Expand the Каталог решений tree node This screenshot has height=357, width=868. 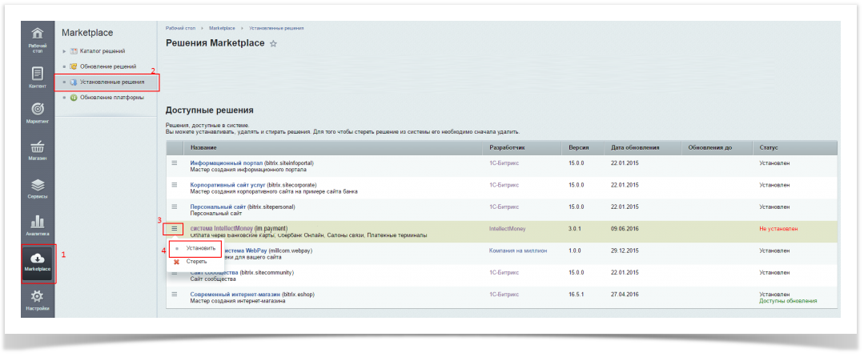[64, 51]
